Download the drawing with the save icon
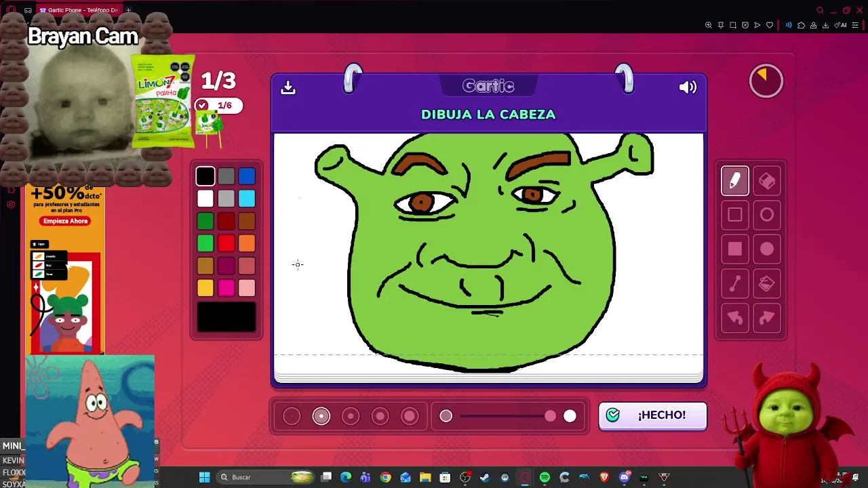 click(x=288, y=87)
